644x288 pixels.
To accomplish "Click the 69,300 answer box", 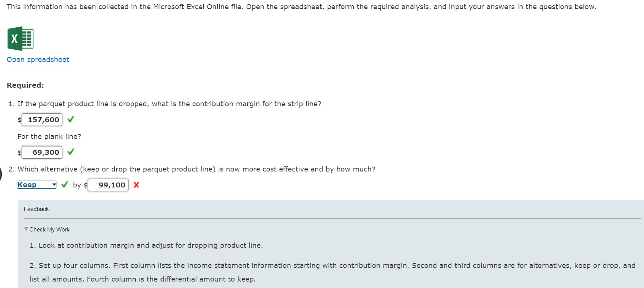I will (x=42, y=152).
